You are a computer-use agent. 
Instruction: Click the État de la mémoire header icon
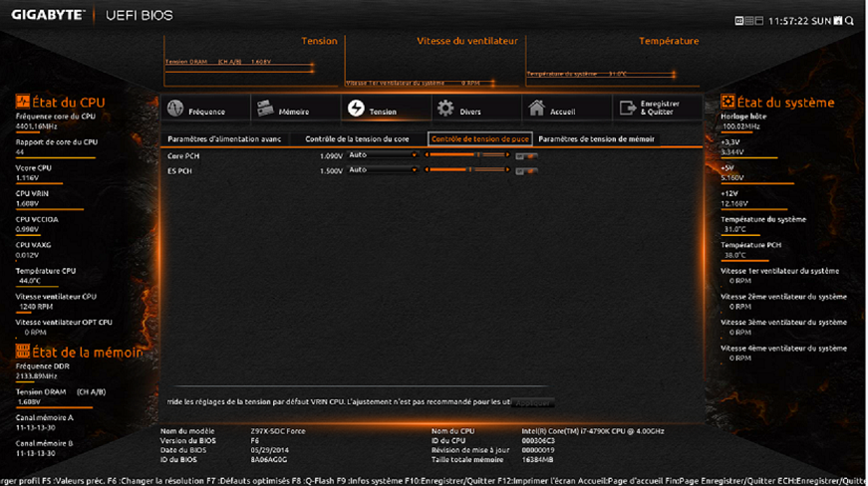(22, 352)
